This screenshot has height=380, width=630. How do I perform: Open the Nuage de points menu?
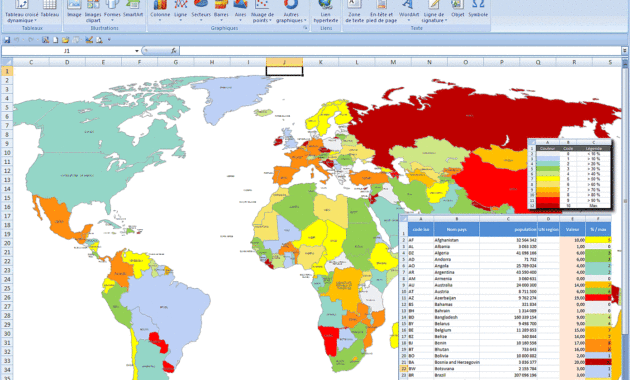[262, 11]
